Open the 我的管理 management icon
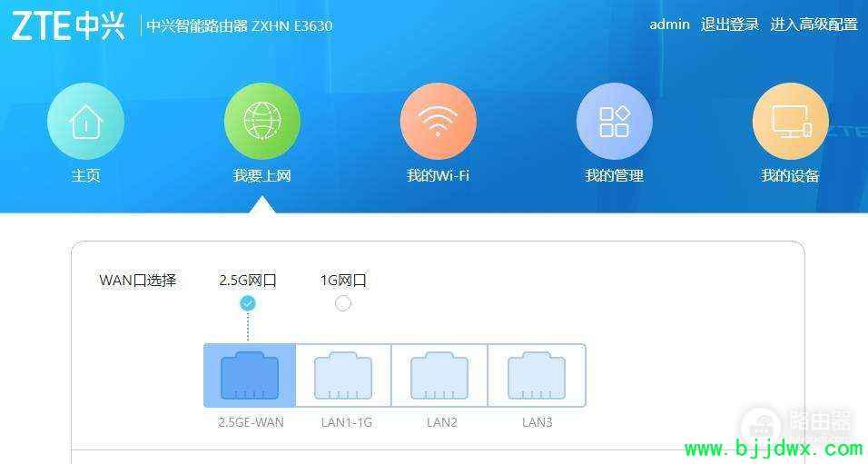This screenshot has height=464, width=868. (x=615, y=122)
